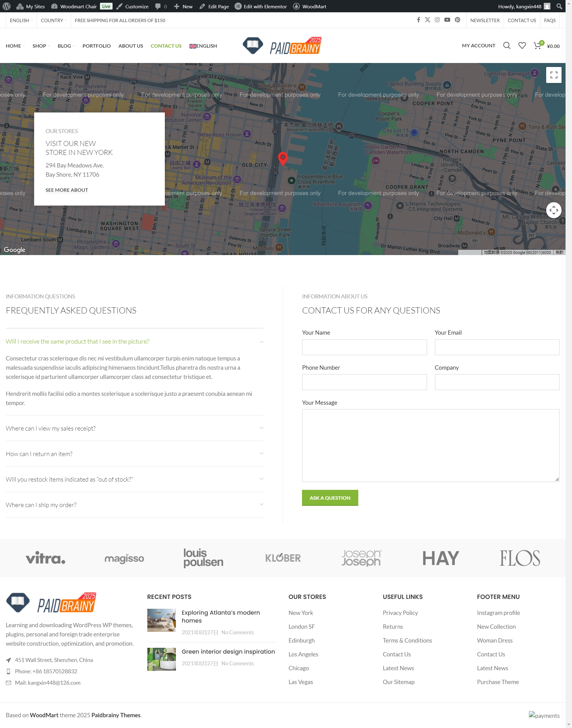
Task: Open the YouTube social icon
Action: (447, 20)
